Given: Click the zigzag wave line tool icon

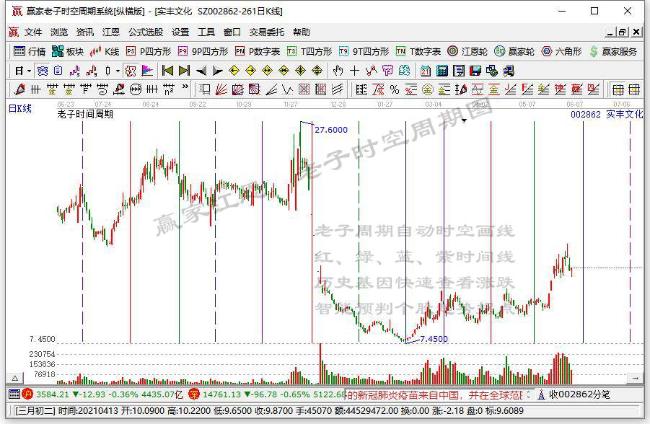Looking at the screenshot, I should click(x=287, y=89).
